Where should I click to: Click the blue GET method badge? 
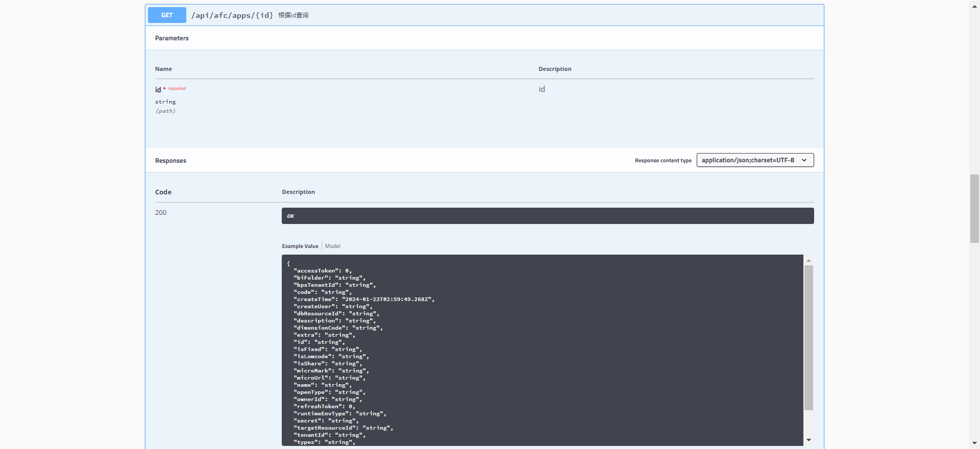point(167,15)
